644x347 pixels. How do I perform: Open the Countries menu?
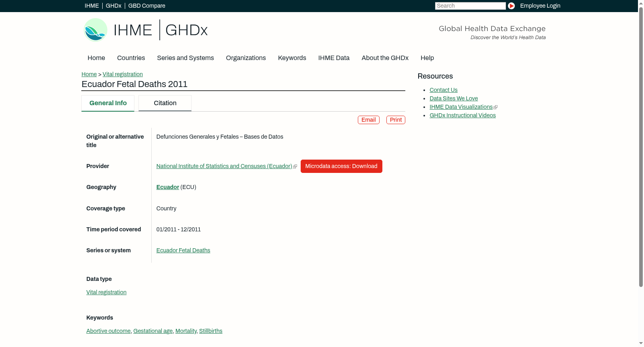[x=131, y=58]
